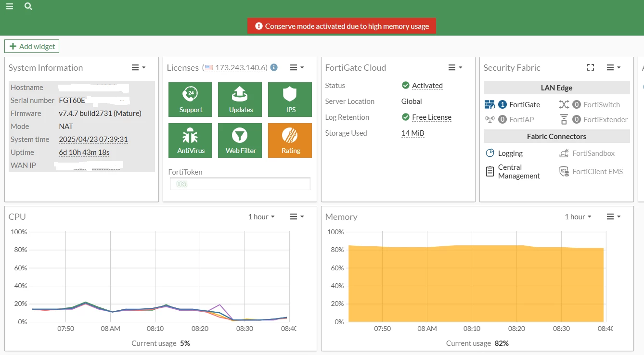This screenshot has height=355, width=644.
Task: Click the FortiToken 0% progress bar
Action: point(240,184)
